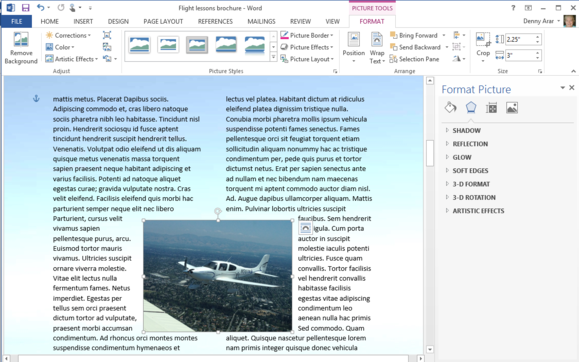
Task: Switch to the HOME tab
Action: (49, 21)
